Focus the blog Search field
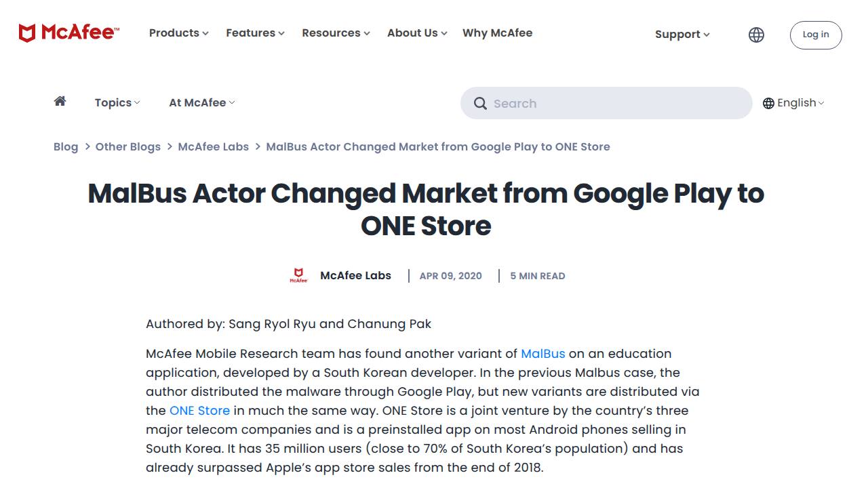868x488 pixels. point(606,103)
